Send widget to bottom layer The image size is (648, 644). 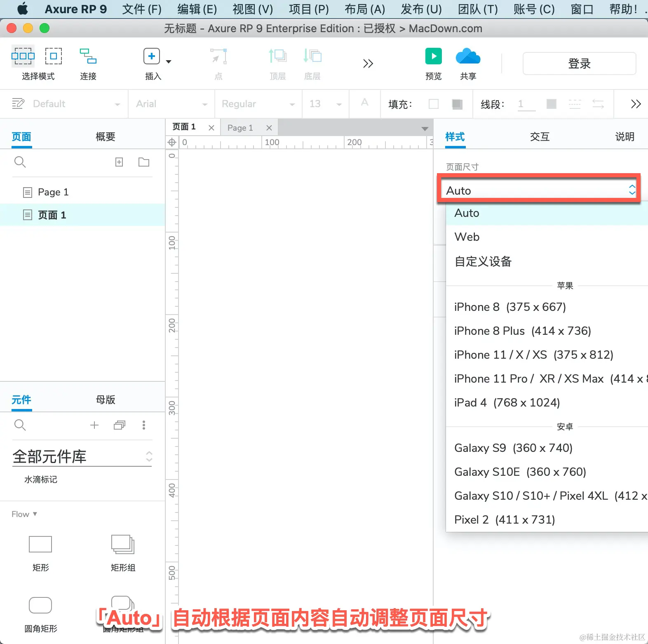point(312,56)
